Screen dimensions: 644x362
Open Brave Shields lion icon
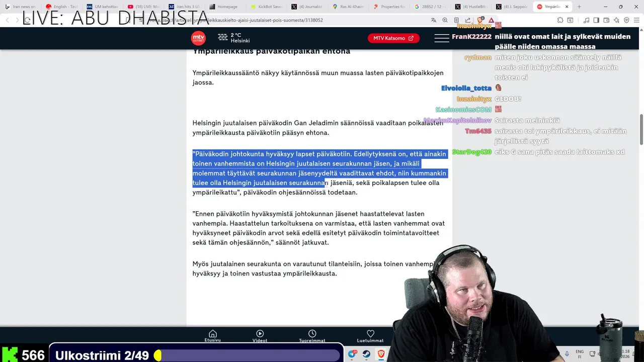[x=480, y=20]
